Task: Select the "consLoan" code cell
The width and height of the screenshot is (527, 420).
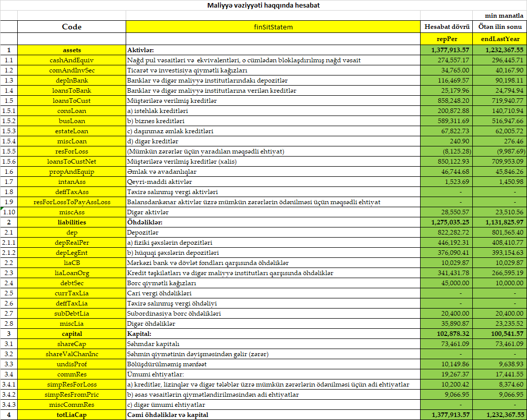Action: 71,111
